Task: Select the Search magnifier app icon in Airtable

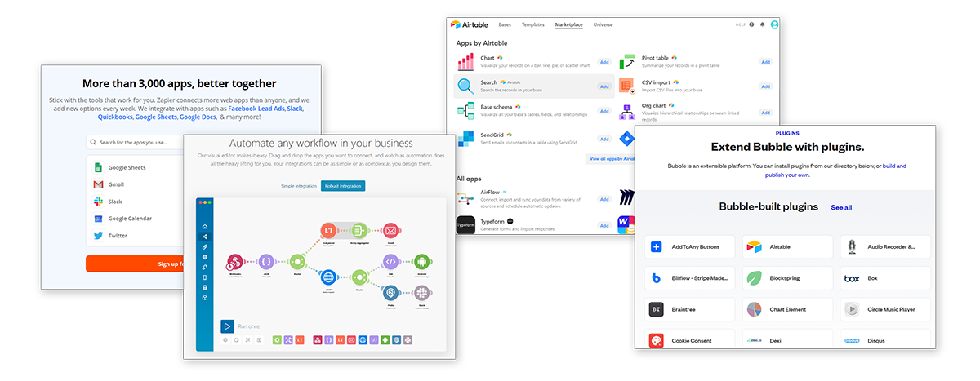Action: click(x=465, y=86)
